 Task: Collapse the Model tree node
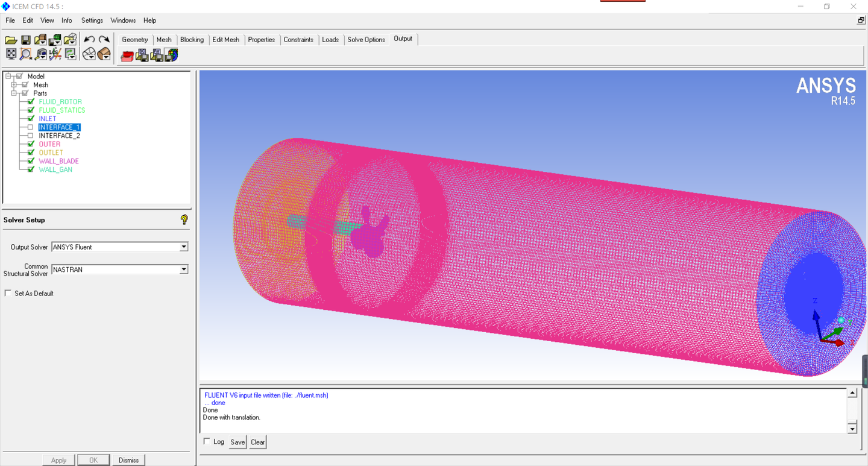[8, 77]
